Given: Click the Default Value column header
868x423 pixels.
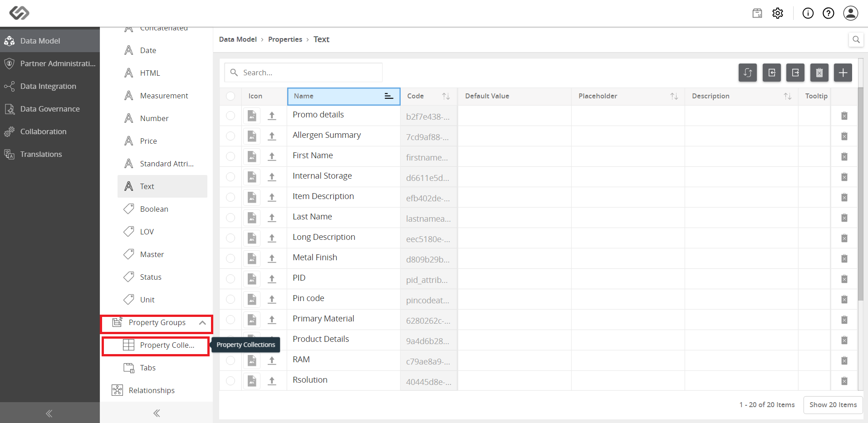Looking at the screenshot, I should tap(515, 96).
